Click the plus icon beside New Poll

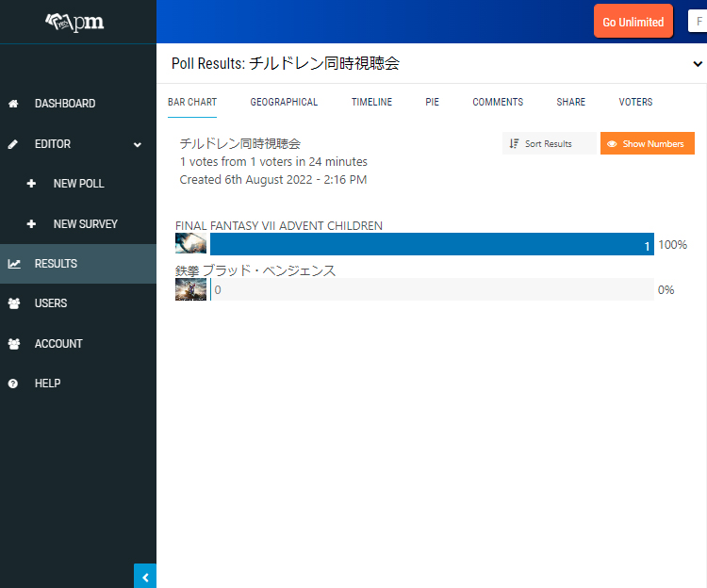pyautogui.click(x=31, y=184)
